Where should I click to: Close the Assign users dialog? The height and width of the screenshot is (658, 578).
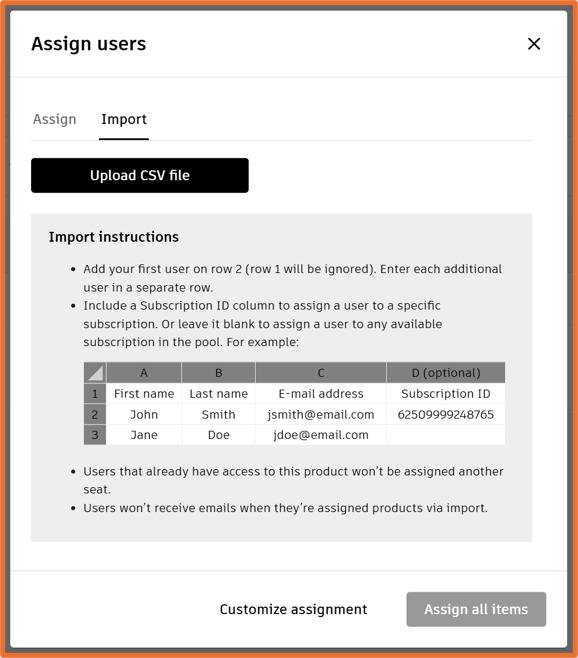point(534,44)
